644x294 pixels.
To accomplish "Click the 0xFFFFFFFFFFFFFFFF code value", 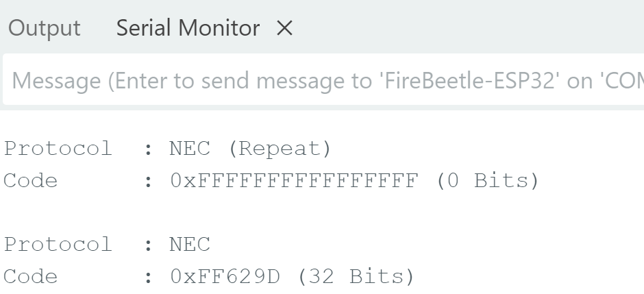I will pyautogui.click(x=293, y=181).
